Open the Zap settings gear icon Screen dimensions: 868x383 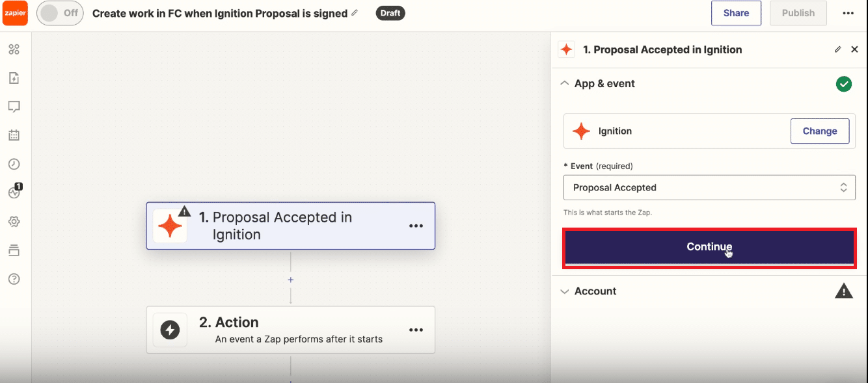(14, 222)
